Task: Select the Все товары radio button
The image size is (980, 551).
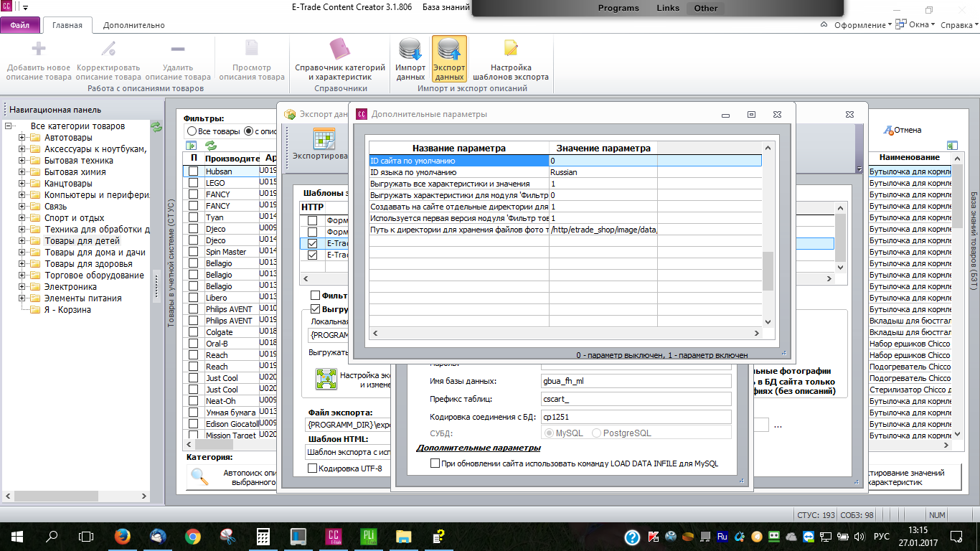Action: click(x=192, y=131)
